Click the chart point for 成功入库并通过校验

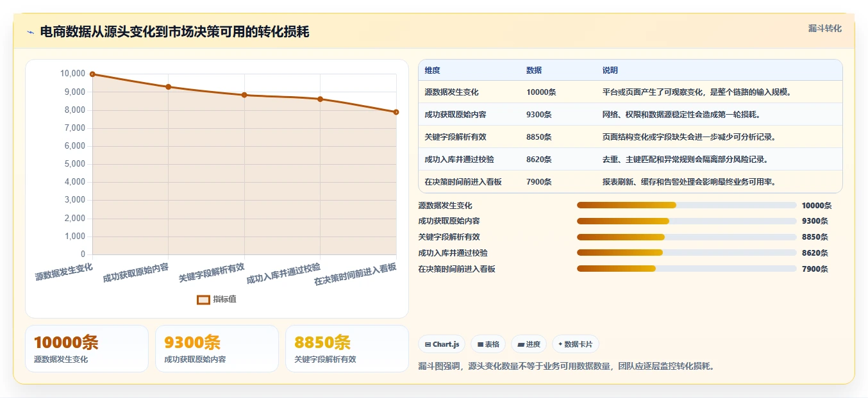coord(320,99)
